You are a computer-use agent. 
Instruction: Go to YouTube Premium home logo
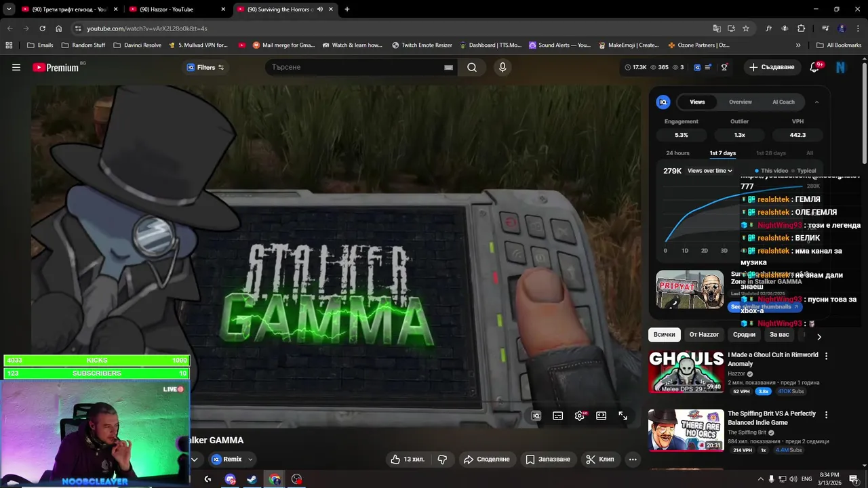(x=56, y=67)
